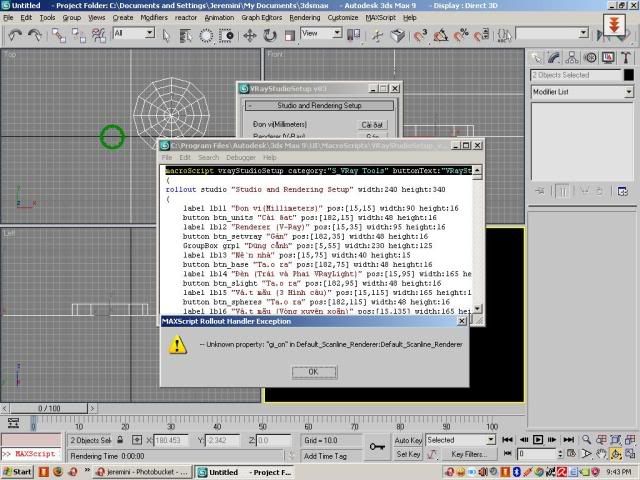Image resolution: width=640 pixels, height=480 pixels.
Task: Click the time slider 0 / 100
Action: 49,408
